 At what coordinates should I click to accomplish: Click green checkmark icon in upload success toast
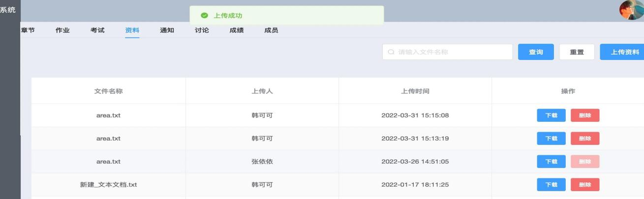[204, 16]
